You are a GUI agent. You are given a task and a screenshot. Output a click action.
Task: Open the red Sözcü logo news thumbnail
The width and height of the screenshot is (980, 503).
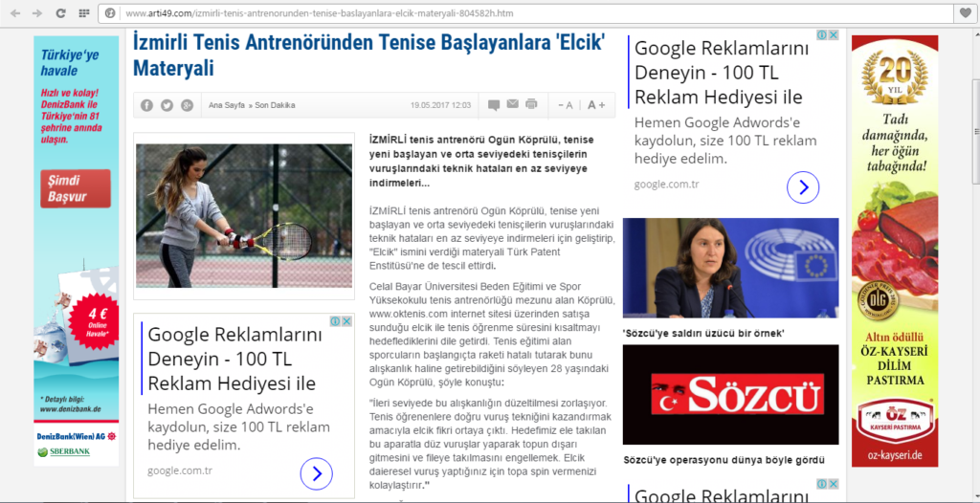[x=730, y=394]
